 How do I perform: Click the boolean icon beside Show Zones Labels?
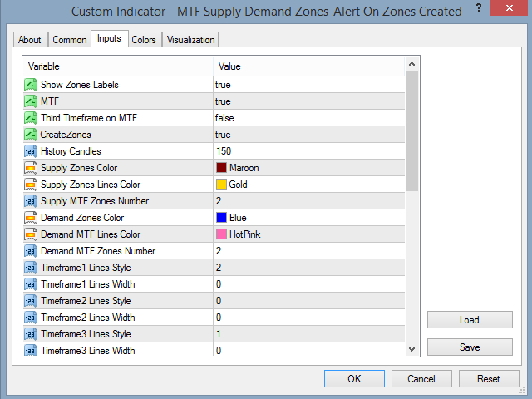point(31,85)
